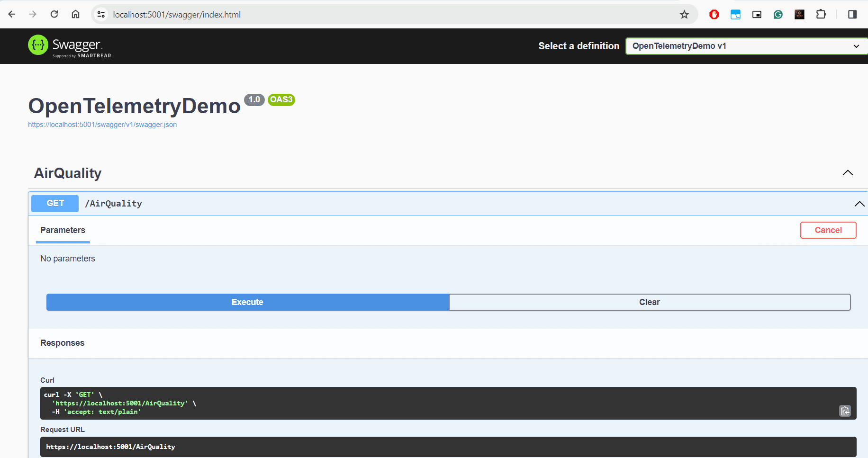868x458 pixels.
Task: Toggle the browser side panel icon
Action: [851, 14]
